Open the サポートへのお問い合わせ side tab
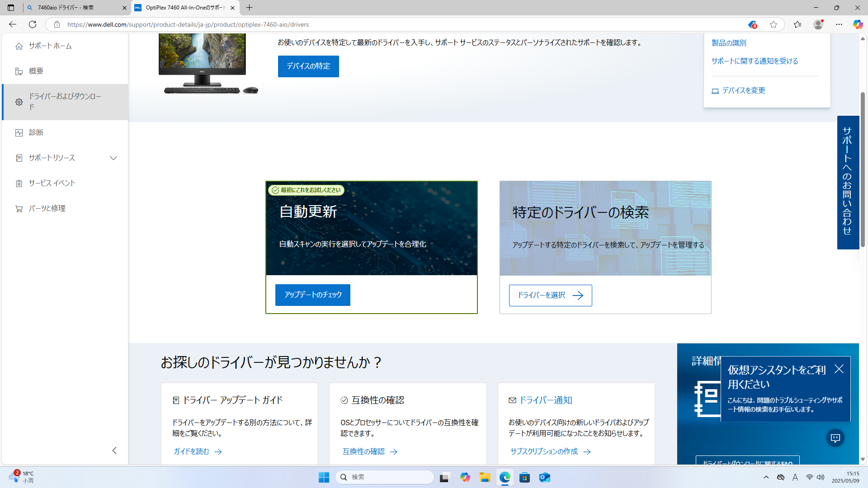Image resolution: width=868 pixels, height=488 pixels. point(848,182)
